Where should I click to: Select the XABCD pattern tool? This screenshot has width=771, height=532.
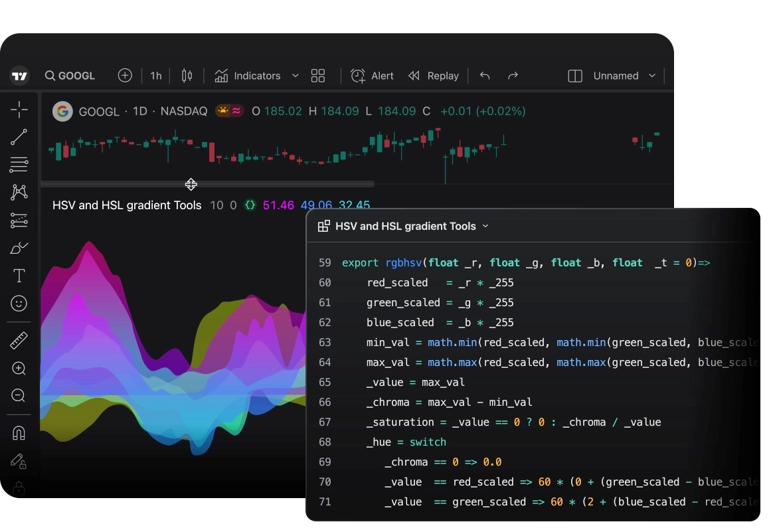19,193
